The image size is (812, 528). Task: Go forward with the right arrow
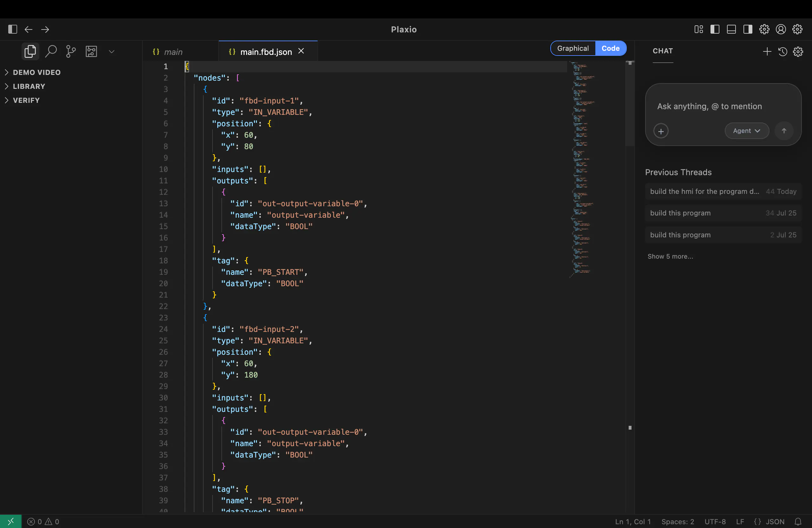coord(45,30)
